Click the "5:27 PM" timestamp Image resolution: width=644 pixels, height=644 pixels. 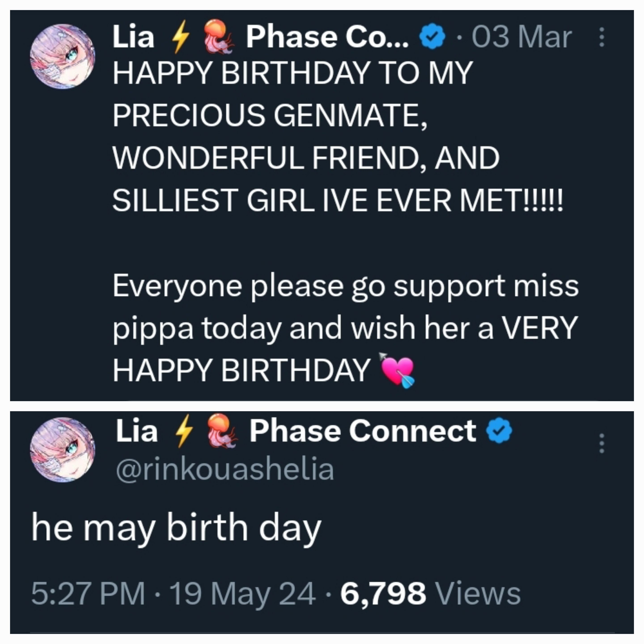point(88,593)
